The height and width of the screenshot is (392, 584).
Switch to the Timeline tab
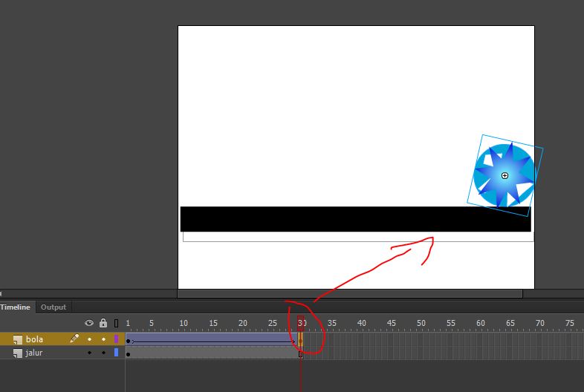click(x=15, y=307)
